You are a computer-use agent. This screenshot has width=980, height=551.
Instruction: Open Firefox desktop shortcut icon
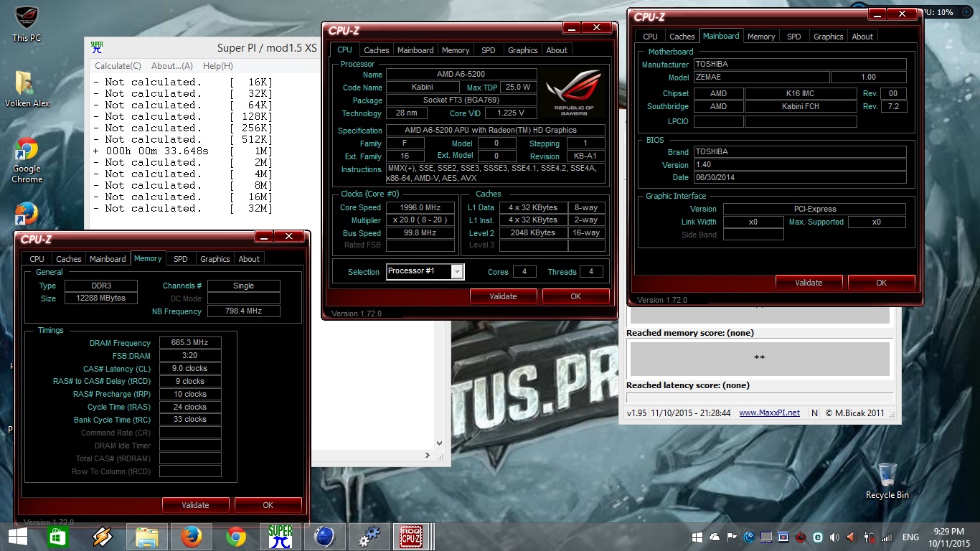click(27, 214)
